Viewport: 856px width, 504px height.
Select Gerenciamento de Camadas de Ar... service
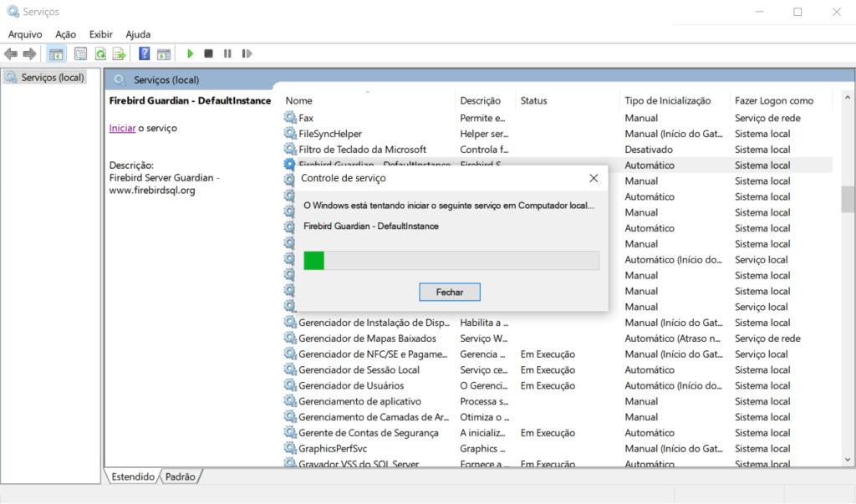[x=374, y=417]
